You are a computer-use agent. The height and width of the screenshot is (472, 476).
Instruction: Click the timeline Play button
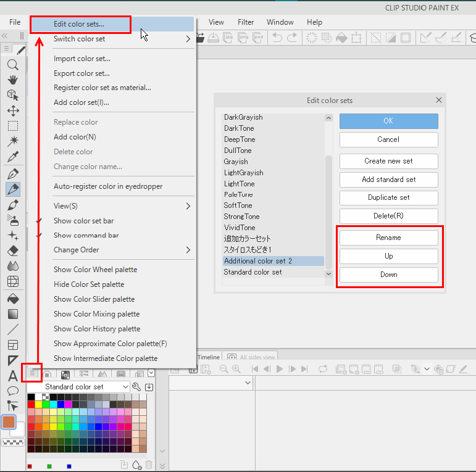[x=280, y=369]
